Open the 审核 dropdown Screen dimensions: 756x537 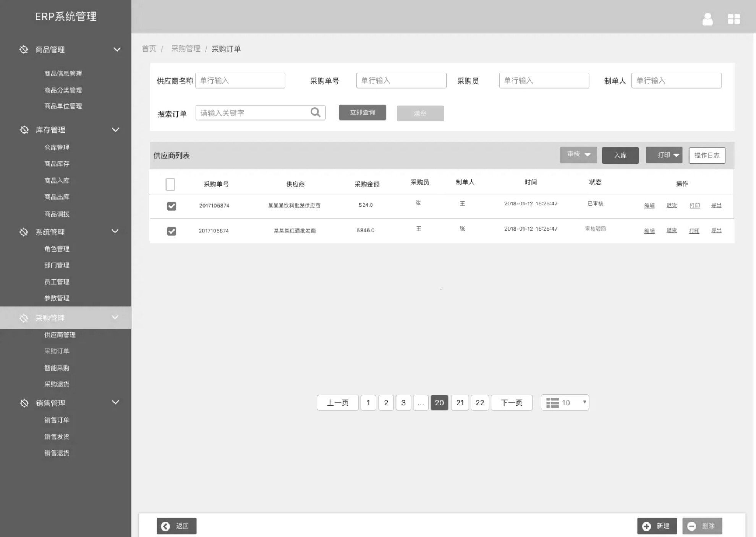[x=578, y=155]
